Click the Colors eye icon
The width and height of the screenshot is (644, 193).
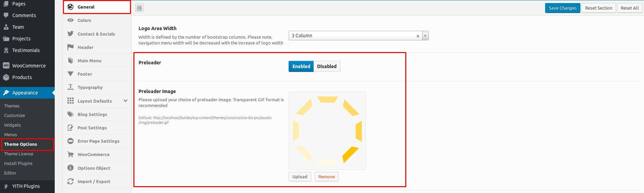click(x=70, y=20)
